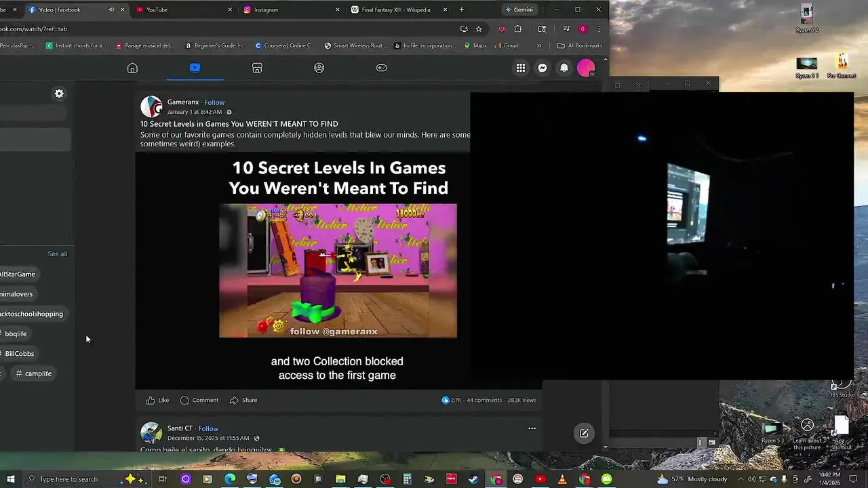Follow the Gameranx page
The image size is (868, 488).
(x=214, y=102)
